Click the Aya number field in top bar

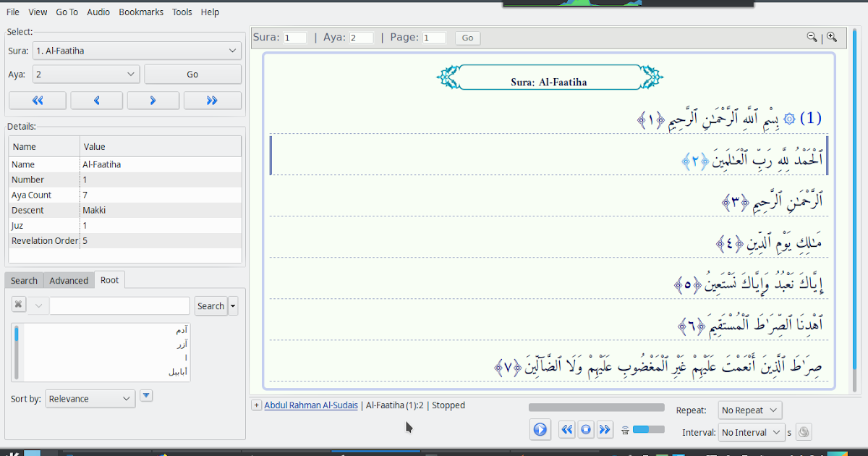361,38
